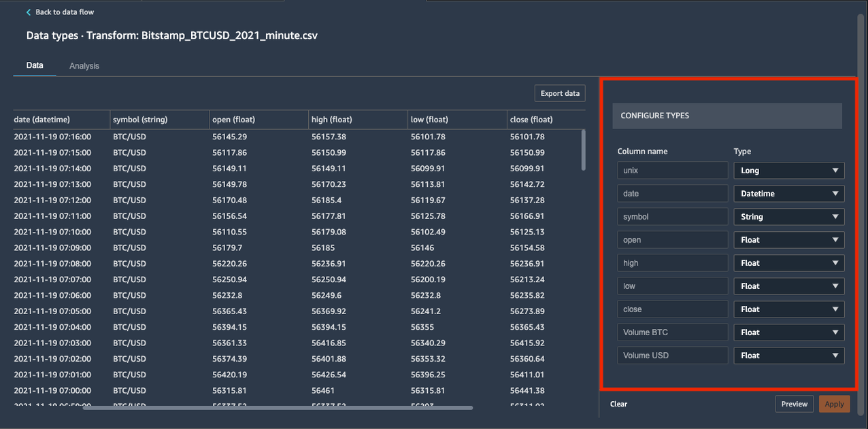This screenshot has height=429, width=868.
Task: Click the dropdown caret for Volume BTC type
Action: (836, 332)
